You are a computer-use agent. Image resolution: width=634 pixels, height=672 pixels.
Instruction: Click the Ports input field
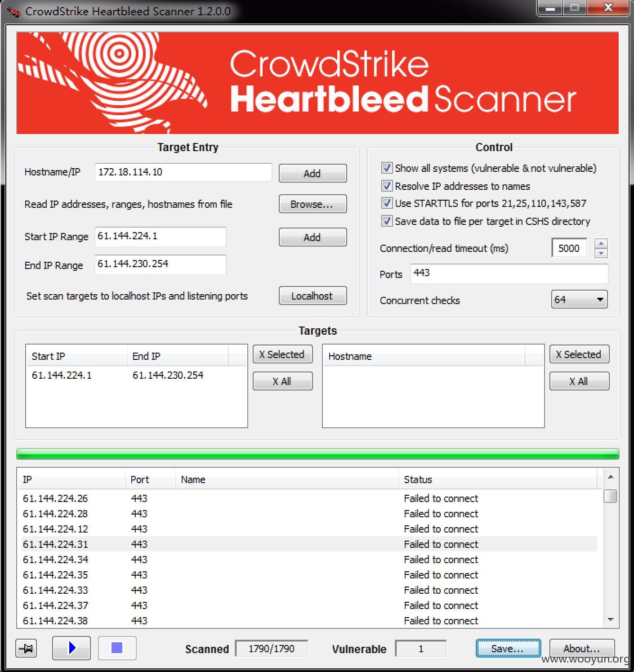(509, 273)
